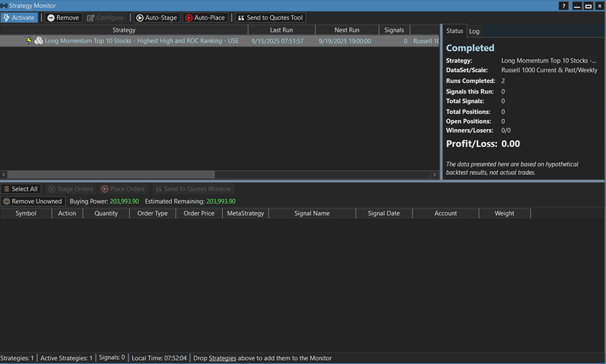This screenshot has width=606, height=364.
Task: Click the Strategies link in status bar
Action: [222, 358]
